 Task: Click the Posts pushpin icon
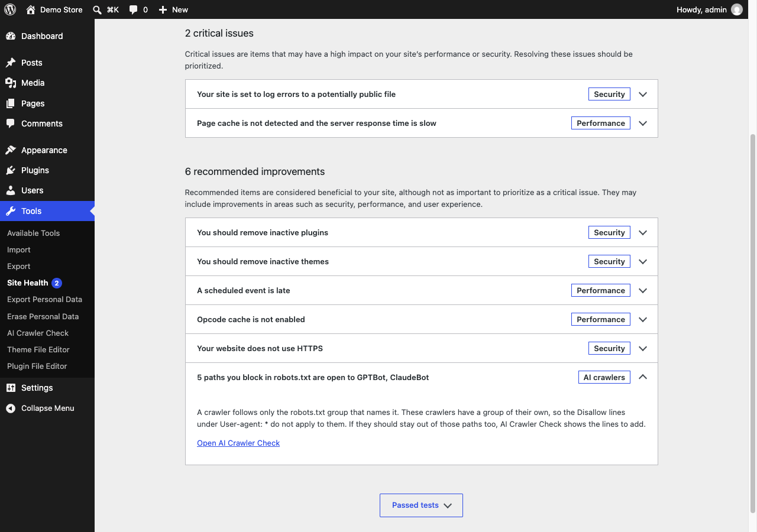(x=11, y=63)
